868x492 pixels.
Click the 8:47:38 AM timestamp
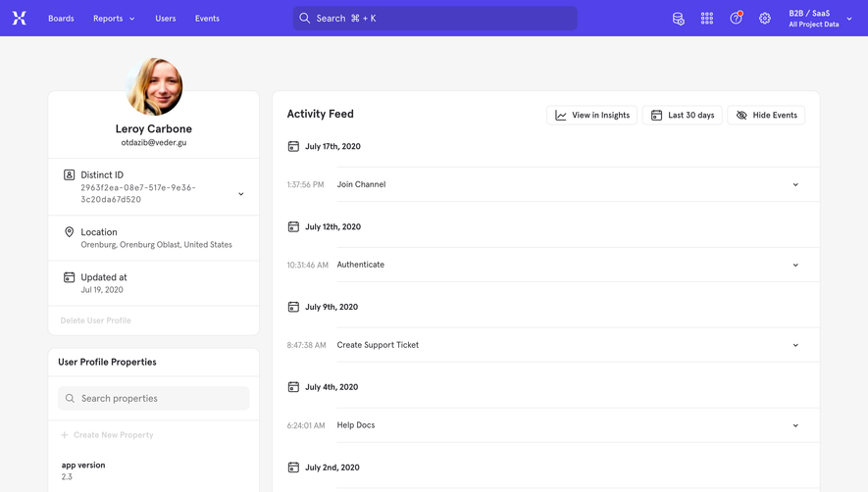[306, 345]
